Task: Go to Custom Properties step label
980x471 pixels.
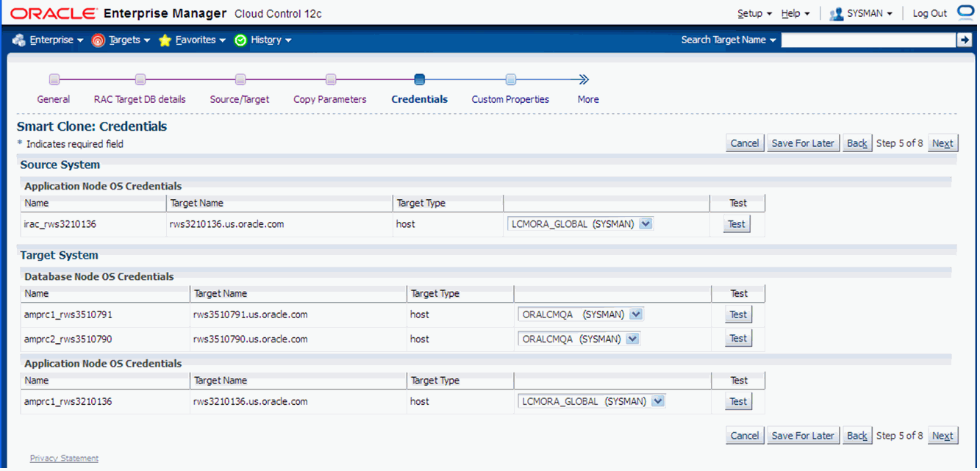Action: [510, 99]
